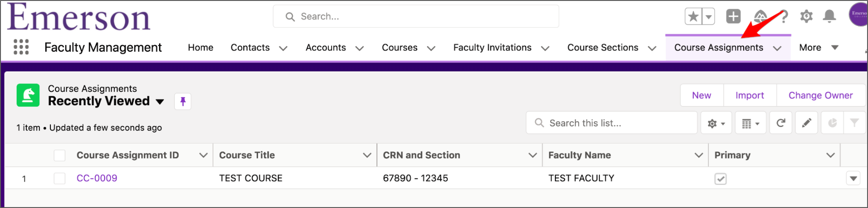The height and width of the screenshot is (208, 868).
Task: Open Course Title column menu chevron
Action: click(367, 155)
